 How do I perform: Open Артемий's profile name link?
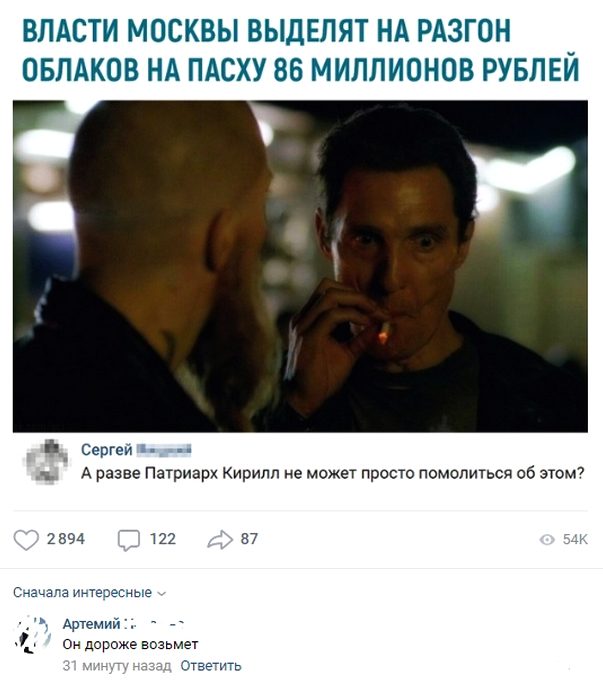tap(91, 624)
